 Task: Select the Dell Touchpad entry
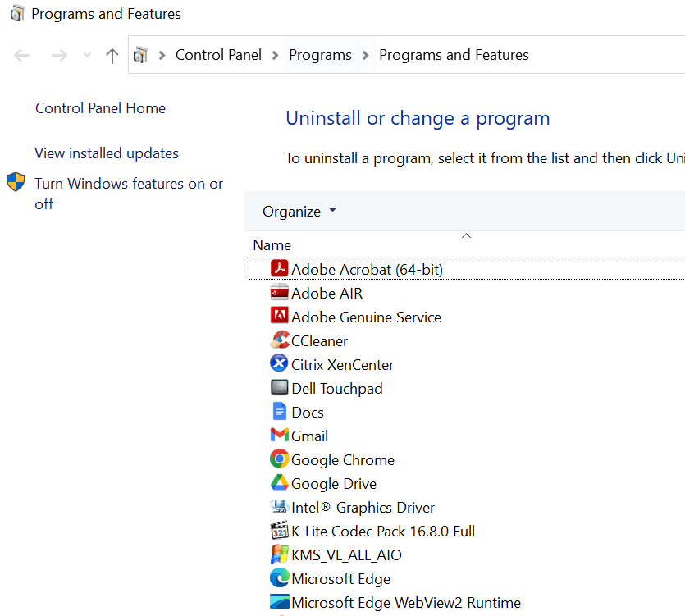tap(337, 389)
